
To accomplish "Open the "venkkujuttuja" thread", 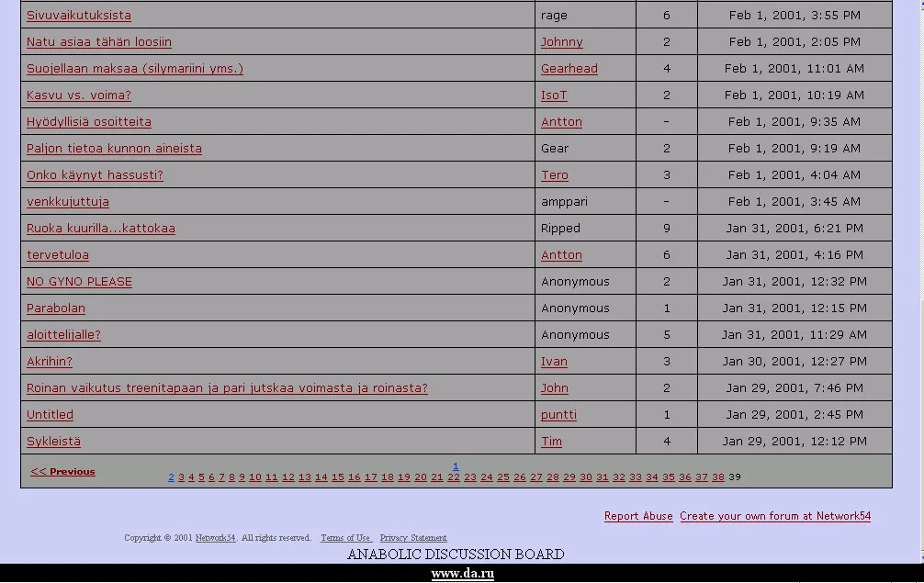I will pos(67,202).
